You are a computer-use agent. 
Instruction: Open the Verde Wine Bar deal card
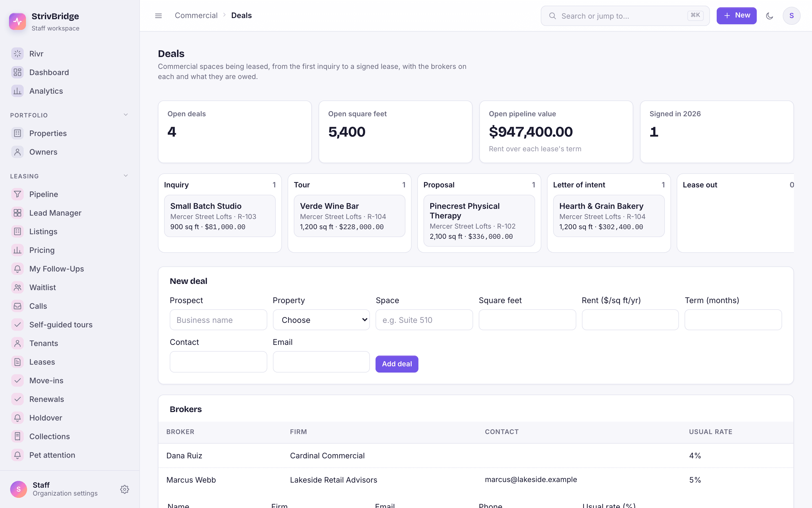349,216
